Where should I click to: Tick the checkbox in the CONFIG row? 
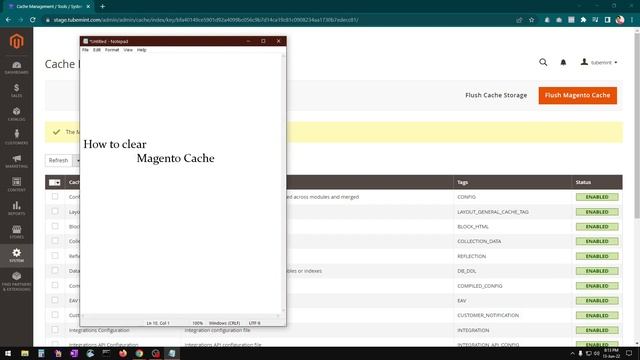55,197
